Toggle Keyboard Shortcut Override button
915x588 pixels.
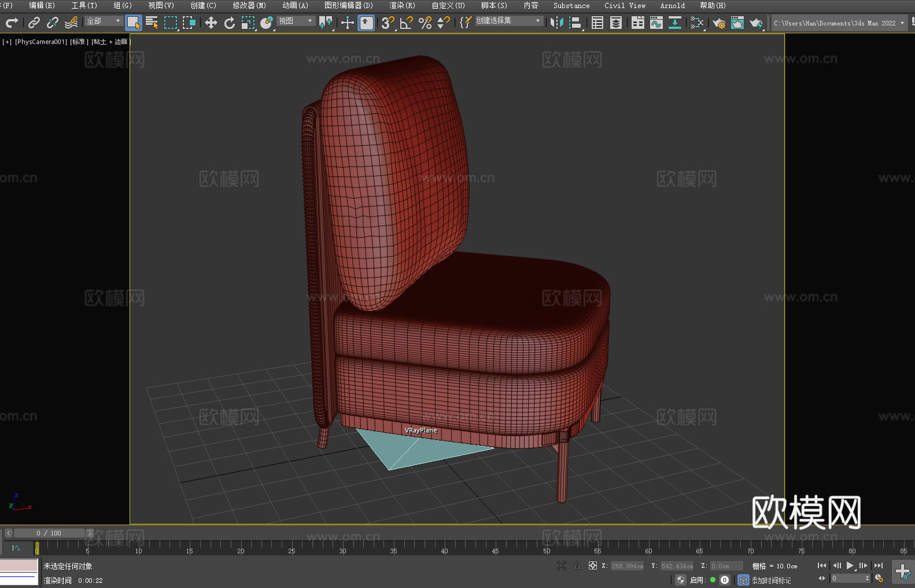click(366, 23)
